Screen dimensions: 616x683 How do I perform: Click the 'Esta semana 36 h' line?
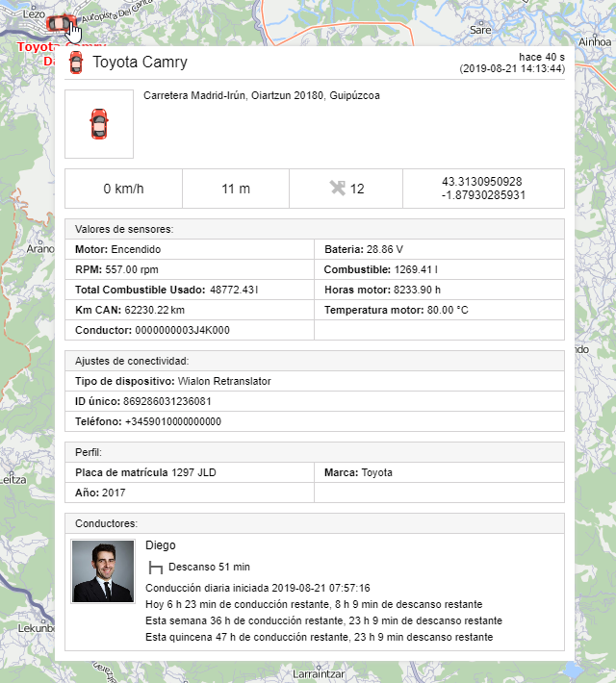(x=324, y=620)
